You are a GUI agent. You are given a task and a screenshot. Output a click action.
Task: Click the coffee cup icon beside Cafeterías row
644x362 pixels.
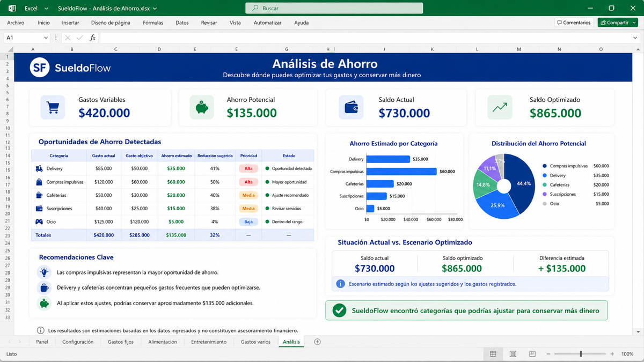(39, 195)
